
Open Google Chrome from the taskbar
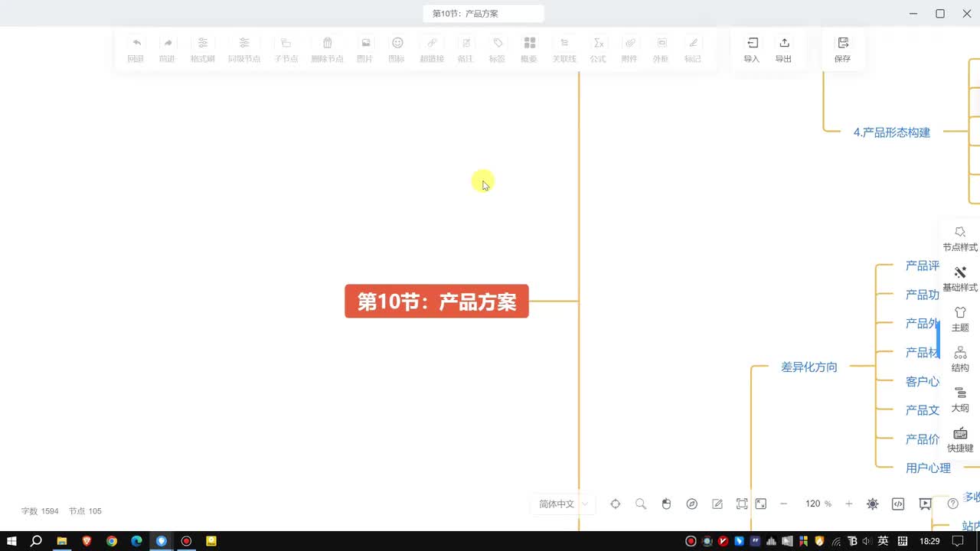coord(112,541)
